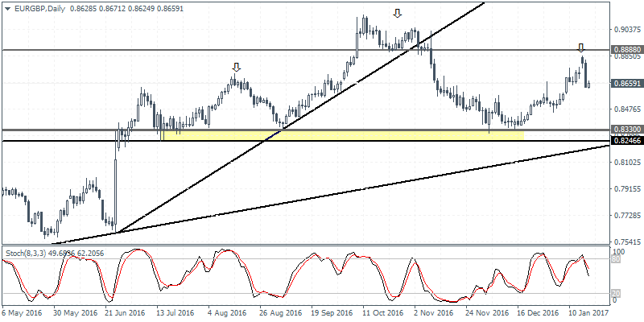Click the down arrow marker above January 2017 high
Screen dimensions: 644x322
coord(581,48)
